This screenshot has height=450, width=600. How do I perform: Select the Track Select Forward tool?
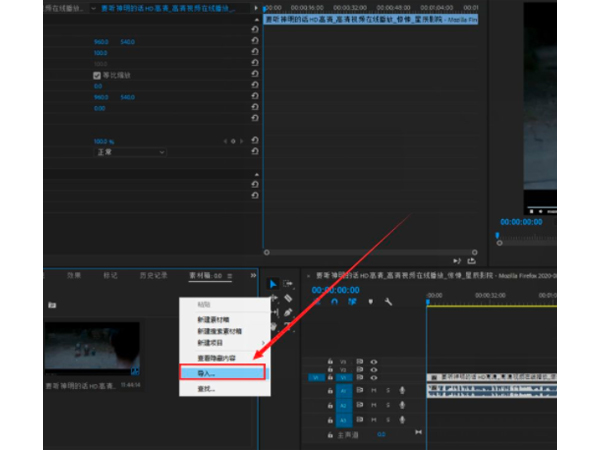[x=288, y=284]
